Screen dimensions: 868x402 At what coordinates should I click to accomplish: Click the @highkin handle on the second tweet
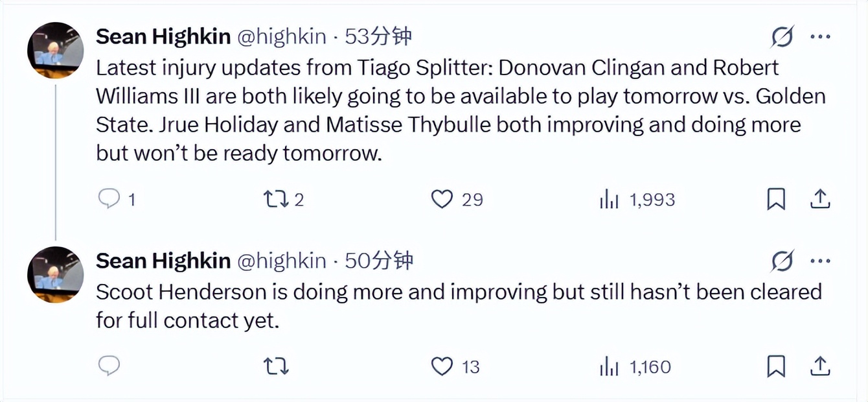click(x=282, y=261)
